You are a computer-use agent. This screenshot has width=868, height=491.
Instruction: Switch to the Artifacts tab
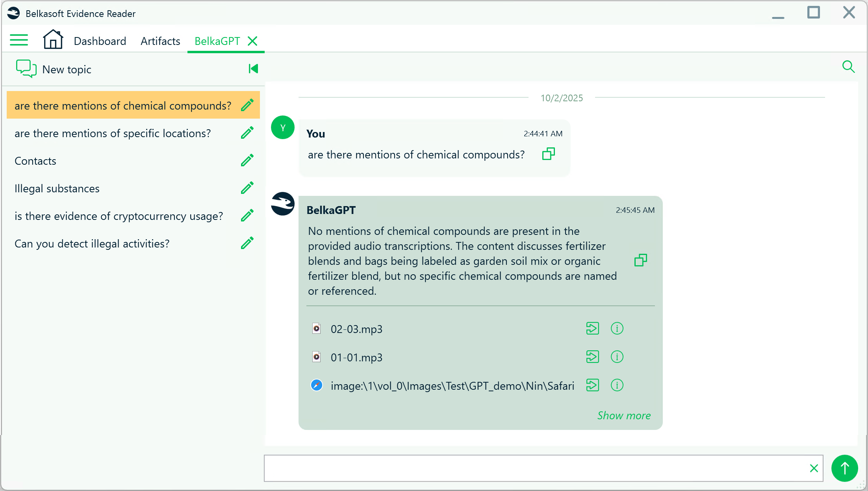160,41
